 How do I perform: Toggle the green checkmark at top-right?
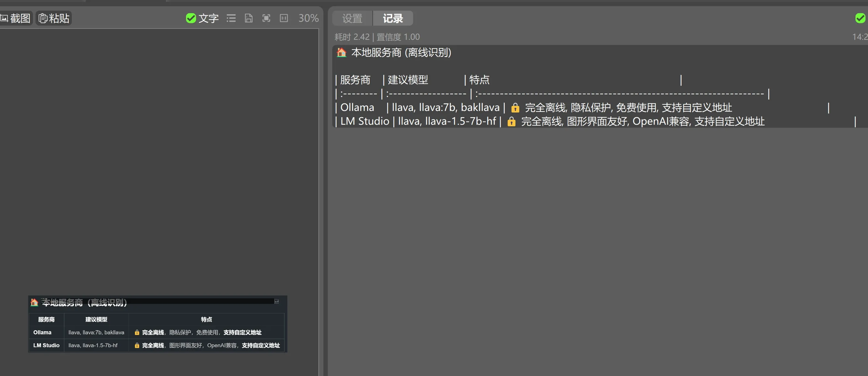tap(860, 18)
